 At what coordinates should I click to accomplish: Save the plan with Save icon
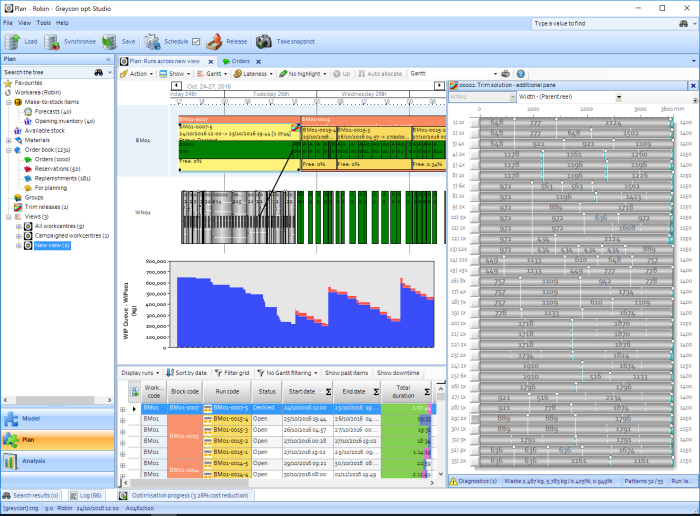(x=109, y=42)
